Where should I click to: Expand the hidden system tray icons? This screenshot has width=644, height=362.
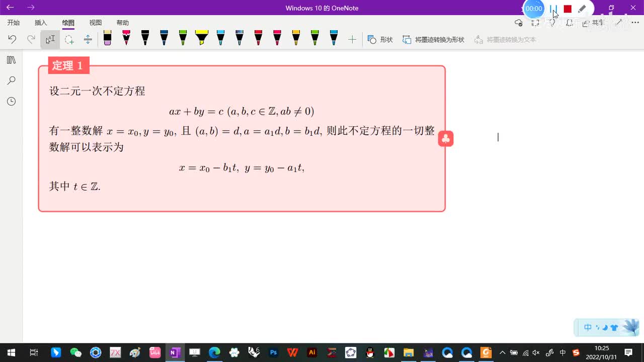pos(502,352)
